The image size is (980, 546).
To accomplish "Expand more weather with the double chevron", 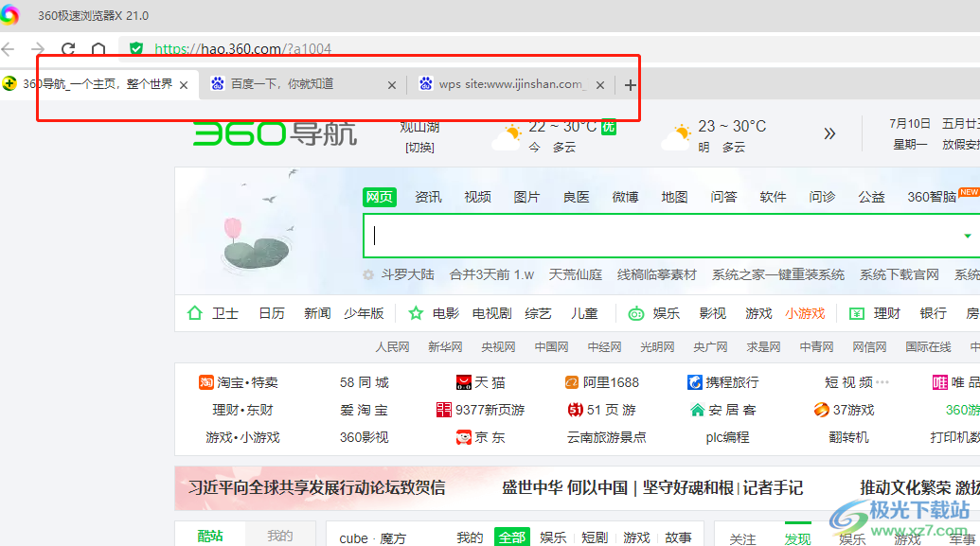I will click(x=829, y=133).
